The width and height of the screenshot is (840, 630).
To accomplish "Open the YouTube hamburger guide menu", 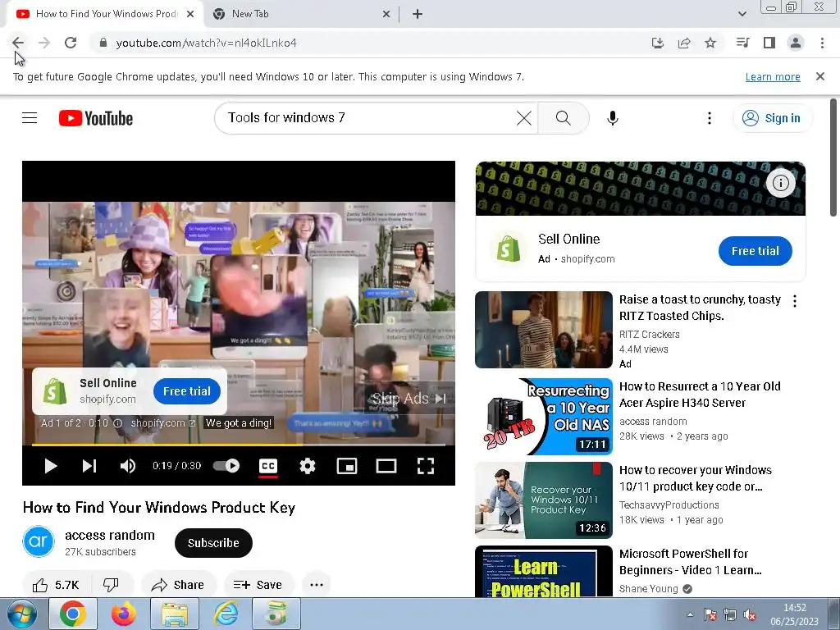I will coord(30,118).
